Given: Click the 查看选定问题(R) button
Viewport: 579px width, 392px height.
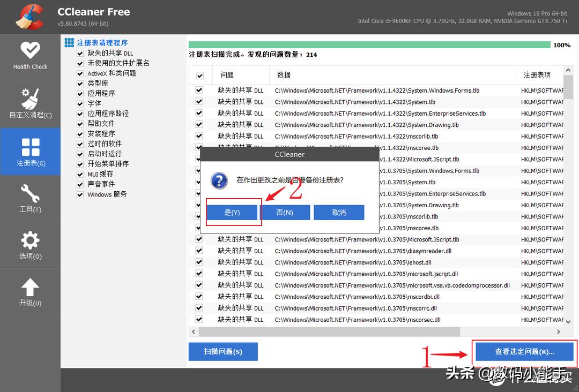Looking at the screenshot, I should 524,351.
